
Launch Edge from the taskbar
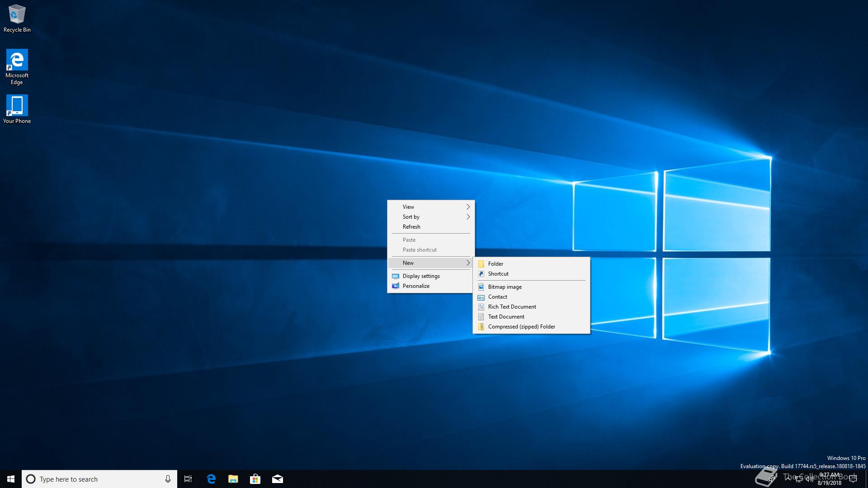(211, 479)
